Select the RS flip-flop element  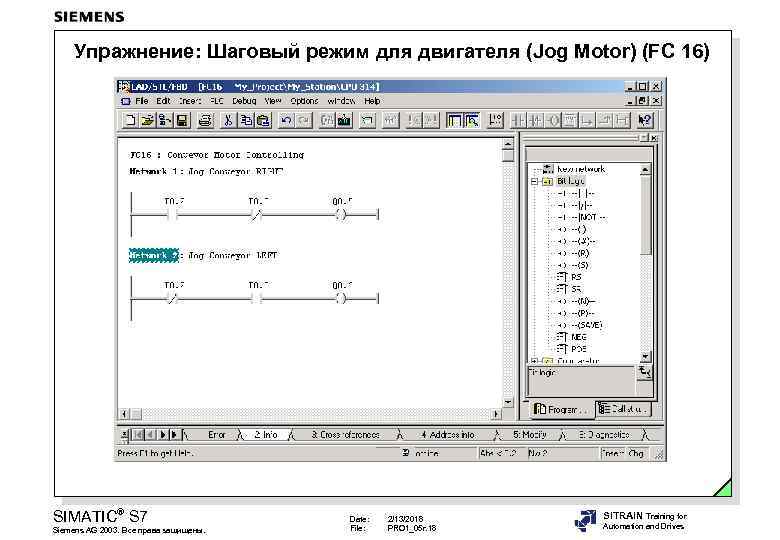pos(569,277)
